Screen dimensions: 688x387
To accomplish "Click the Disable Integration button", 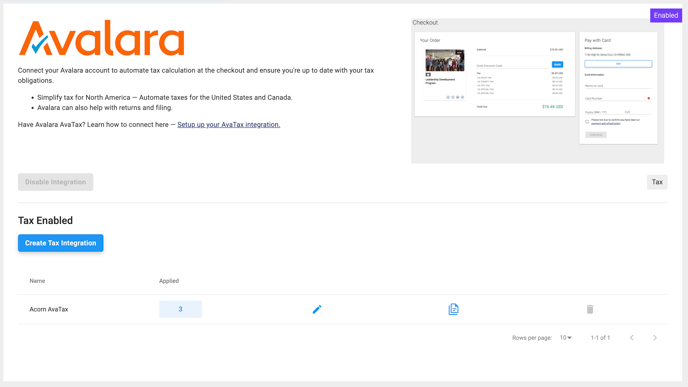I will click(55, 182).
